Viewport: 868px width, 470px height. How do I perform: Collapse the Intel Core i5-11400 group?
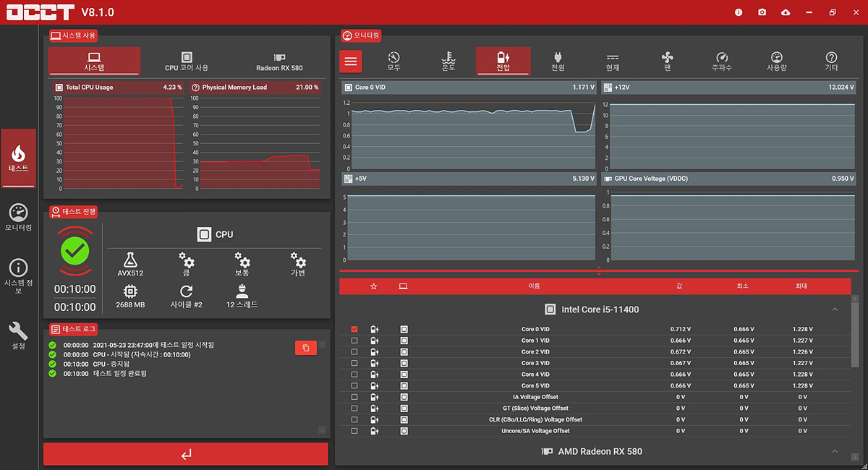pos(835,309)
